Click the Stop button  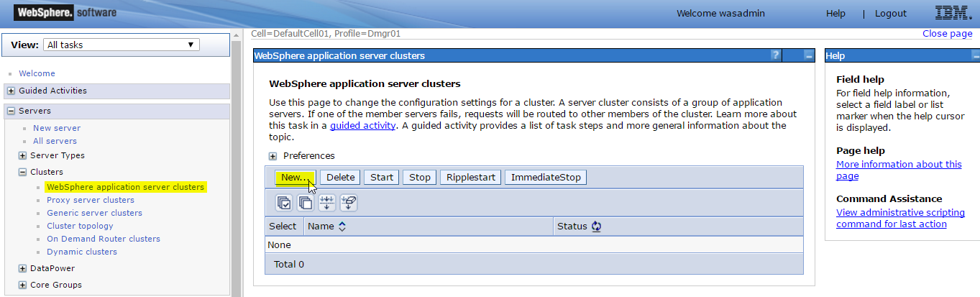coord(420,177)
